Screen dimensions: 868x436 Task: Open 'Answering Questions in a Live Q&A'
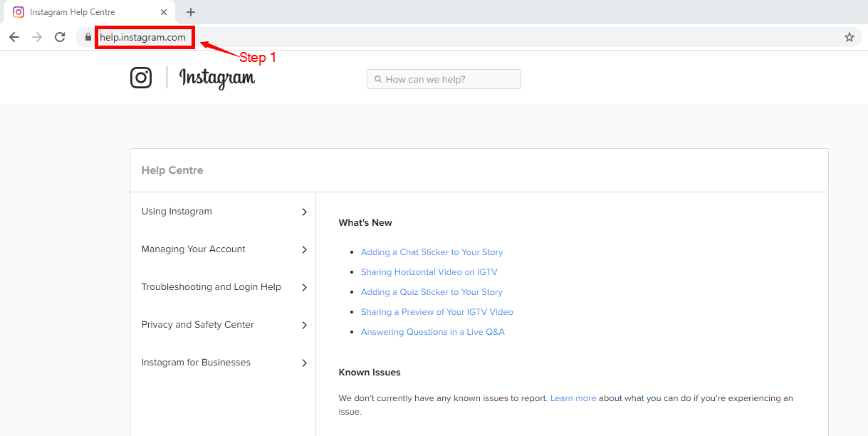click(433, 332)
